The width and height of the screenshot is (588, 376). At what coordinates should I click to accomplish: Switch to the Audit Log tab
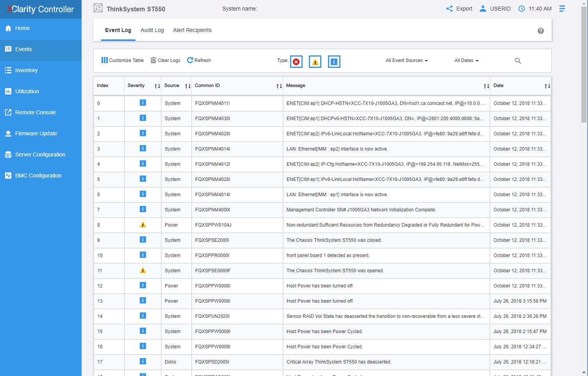tap(152, 30)
